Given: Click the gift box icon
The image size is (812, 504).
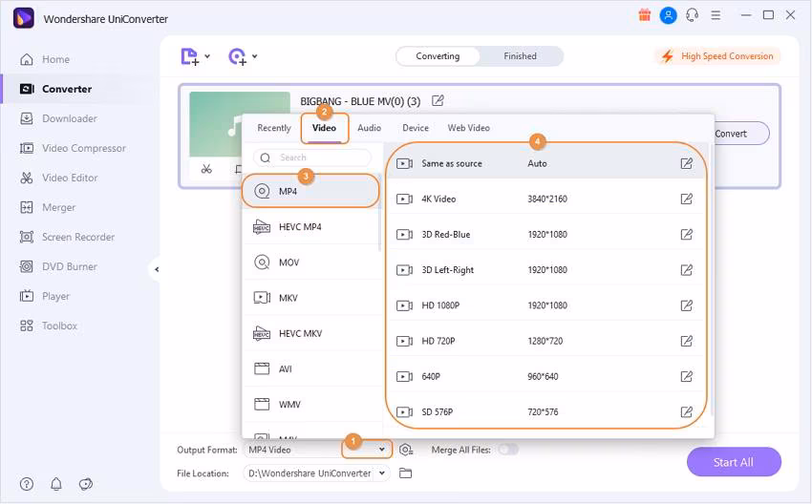Looking at the screenshot, I should click(x=644, y=15).
